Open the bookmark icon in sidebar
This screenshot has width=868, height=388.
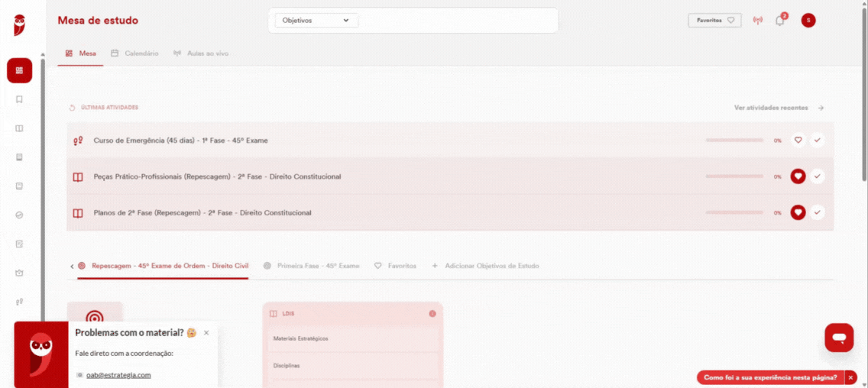tap(19, 99)
